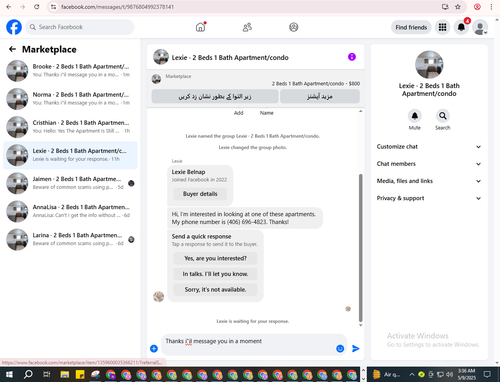Image resolution: width=500 pixels, height=382 pixels.
Task: Open Jaimen's apartment conversation
Action: point(70,183)
